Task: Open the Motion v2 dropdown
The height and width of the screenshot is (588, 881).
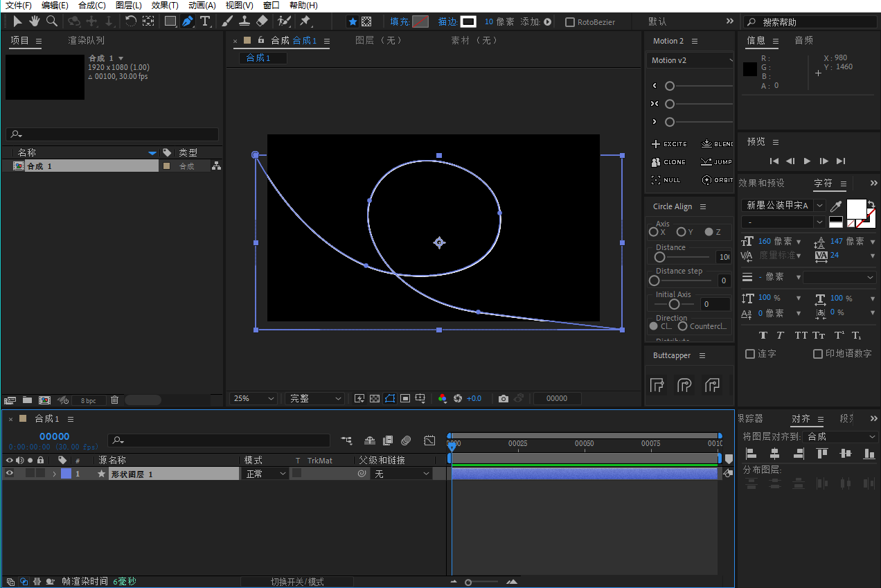Action: 691,60
